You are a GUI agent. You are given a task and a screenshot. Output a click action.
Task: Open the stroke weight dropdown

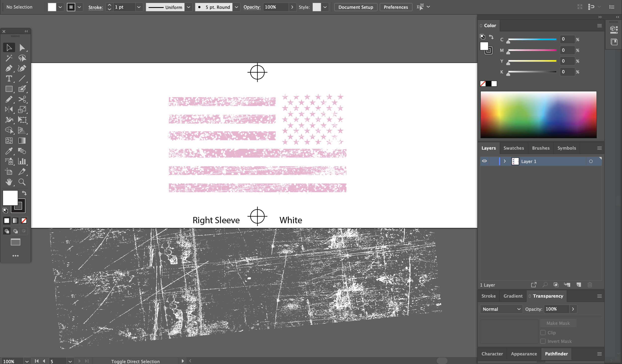coord(139,7)
